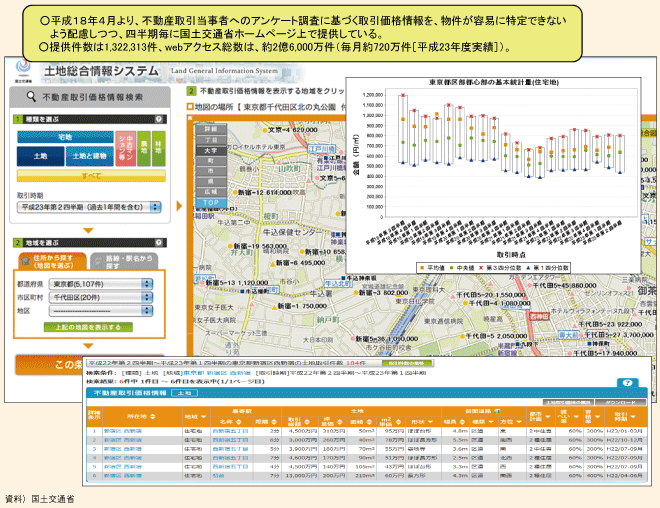Viewport: 660px width, 508px height.
Task: Set map scale to 丁目
Action: pos(211,140)
